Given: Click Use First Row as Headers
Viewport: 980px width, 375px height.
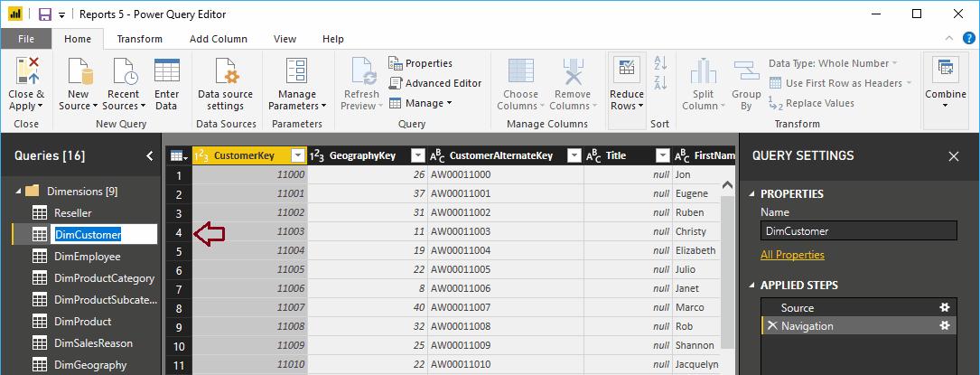Looking at the screenshot, I should [x=841, y=83].
